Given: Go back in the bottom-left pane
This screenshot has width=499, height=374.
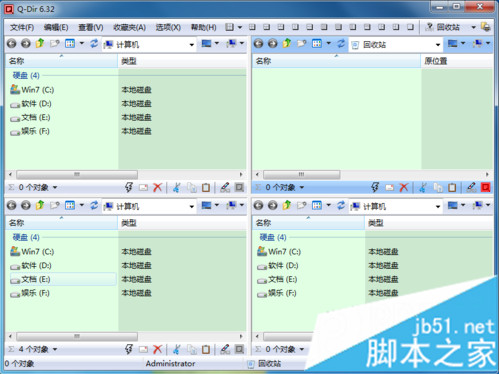Looking at the screenshot, I should tap(11, 205).
